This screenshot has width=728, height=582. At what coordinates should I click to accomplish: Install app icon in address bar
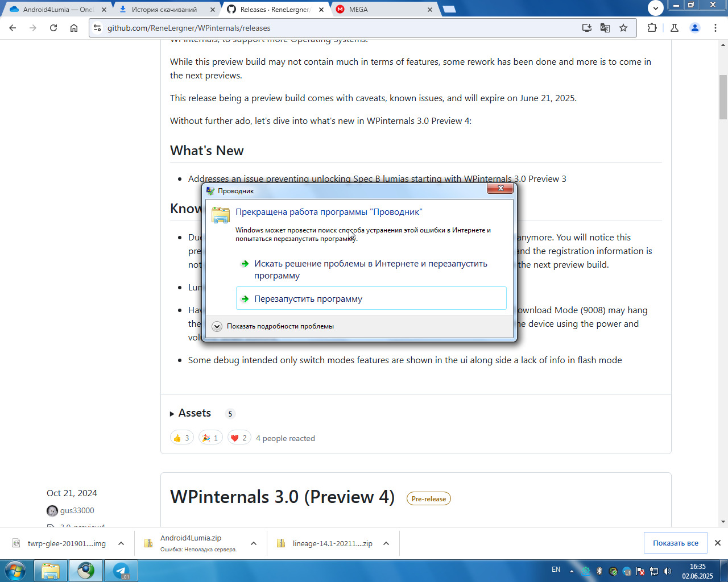click(x=587, y=28)
